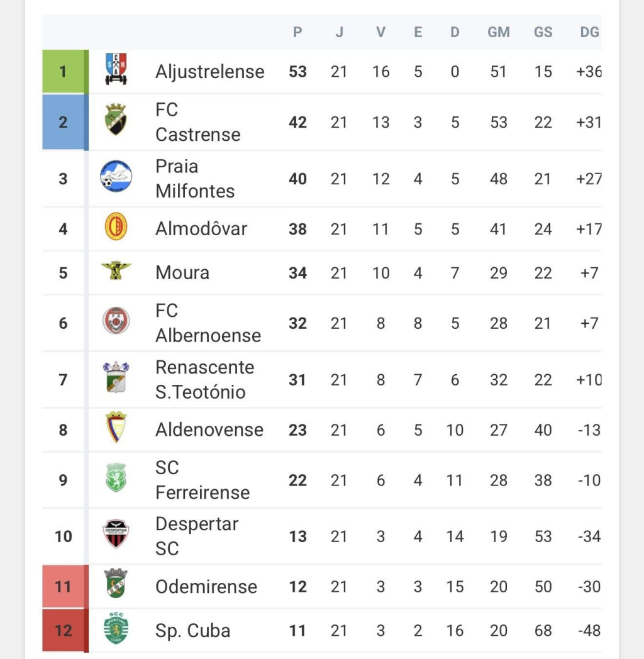Viewport: 644px width, 659px height.
Task: Click the blue position 2 marker
Action: tap(63, 121)
